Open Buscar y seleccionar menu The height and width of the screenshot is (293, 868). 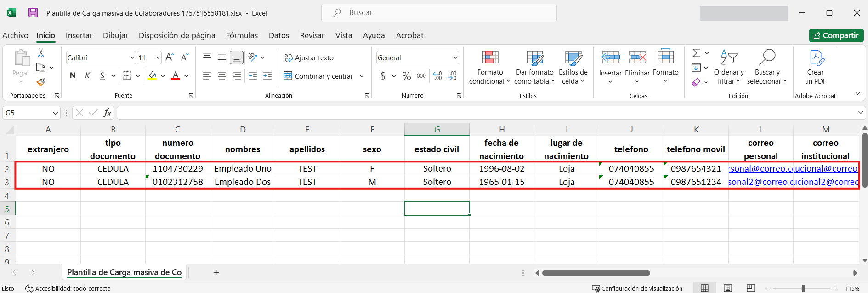(767, 67)
